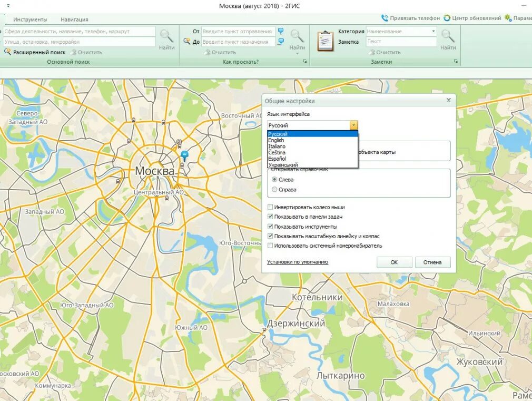
Task: Click the Категория Наименование combo box
Action: [x=401, y=31]
